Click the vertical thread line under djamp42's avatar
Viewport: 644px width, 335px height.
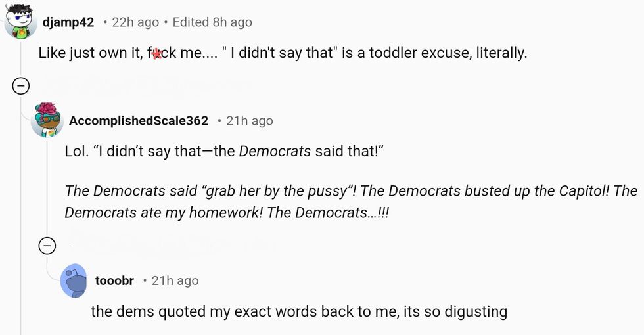pos(20,197)
